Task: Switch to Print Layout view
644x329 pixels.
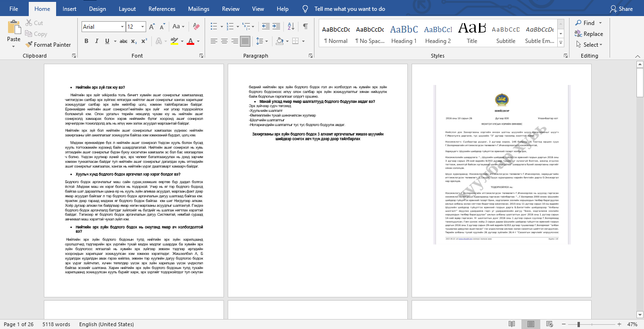Action: click(531, 324)
